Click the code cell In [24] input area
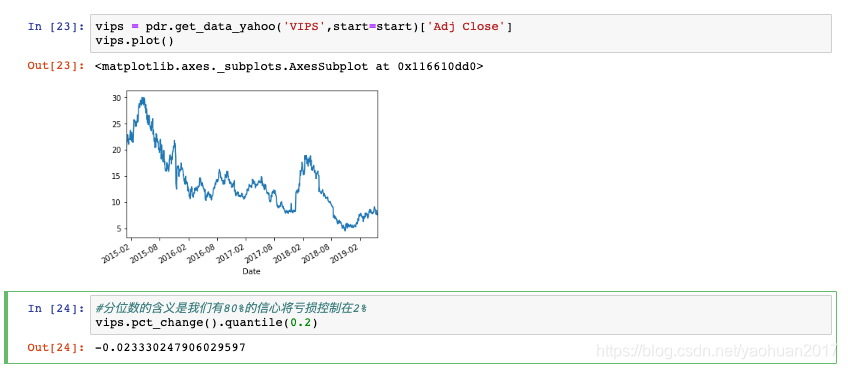This screenshot has height=369, width=848. [461, 315]
